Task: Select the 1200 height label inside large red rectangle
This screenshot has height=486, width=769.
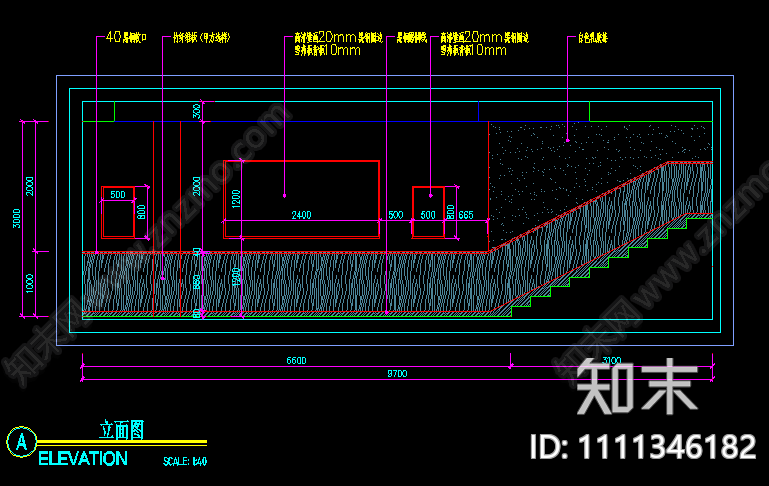Action: (x=236, y=199)
